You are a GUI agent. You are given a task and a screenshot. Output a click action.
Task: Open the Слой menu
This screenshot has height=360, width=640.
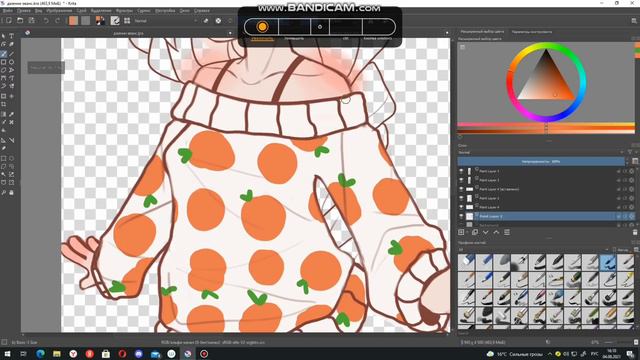tap(81, 11)
